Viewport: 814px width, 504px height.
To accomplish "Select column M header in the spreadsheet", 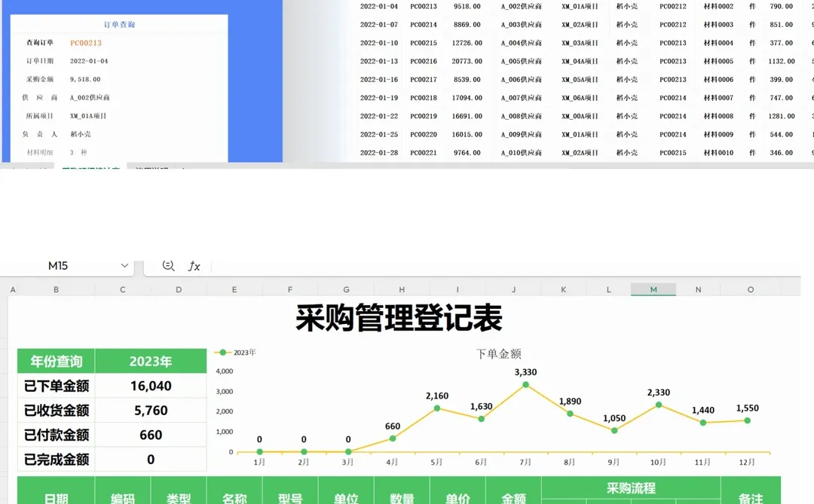I will click(653, 289).
